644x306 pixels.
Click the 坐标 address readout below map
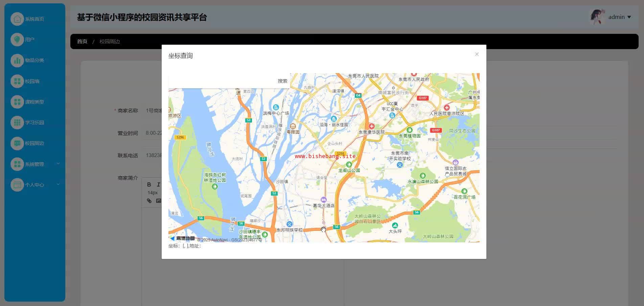pyautogui.click(x=185, y=246)
